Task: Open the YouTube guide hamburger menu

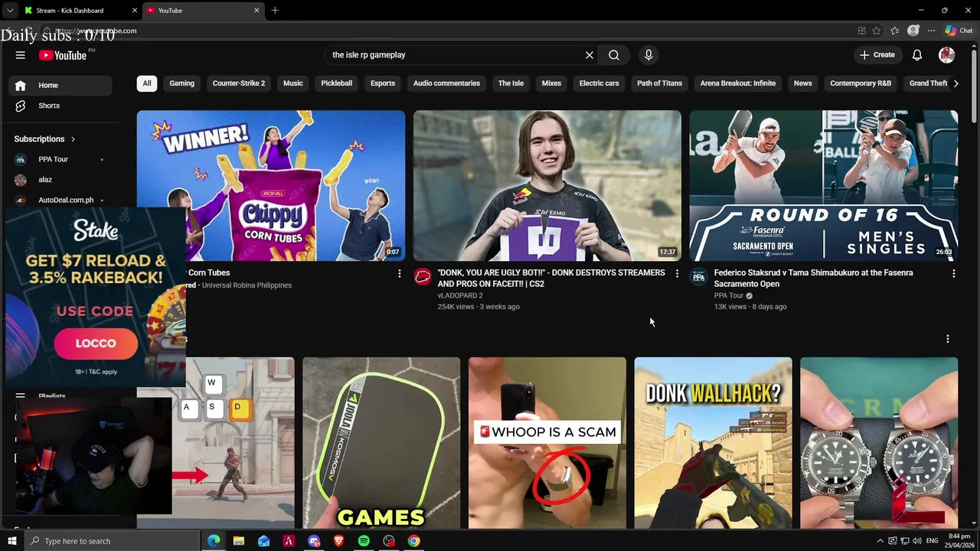Action: click(x=21, y=55)
